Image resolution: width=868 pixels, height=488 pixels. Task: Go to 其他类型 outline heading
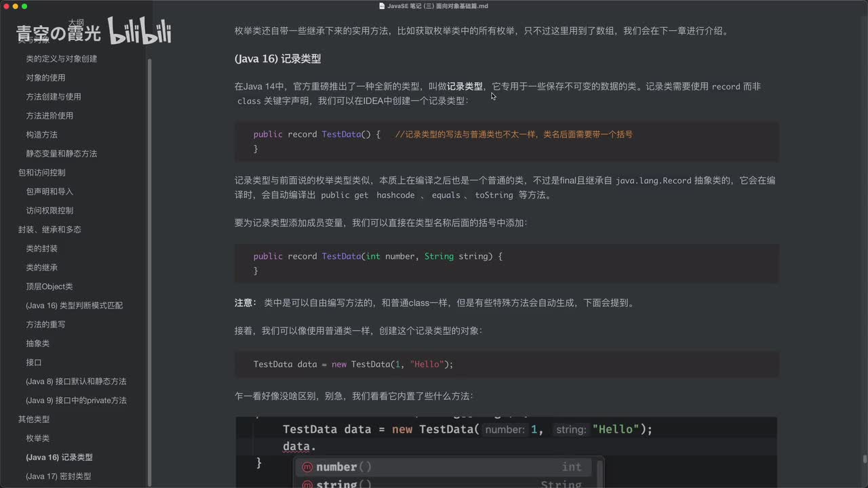34,420
